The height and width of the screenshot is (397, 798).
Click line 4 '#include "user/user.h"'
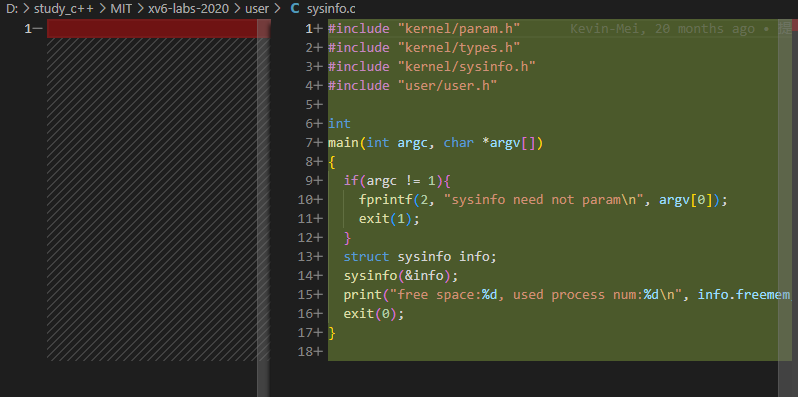pos(412,86)
